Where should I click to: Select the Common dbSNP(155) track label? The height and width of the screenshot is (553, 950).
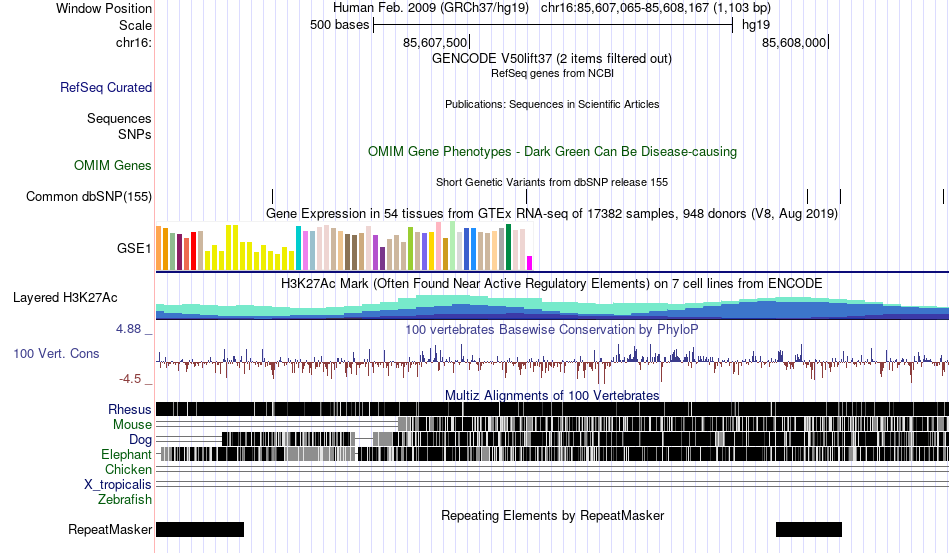89,196
